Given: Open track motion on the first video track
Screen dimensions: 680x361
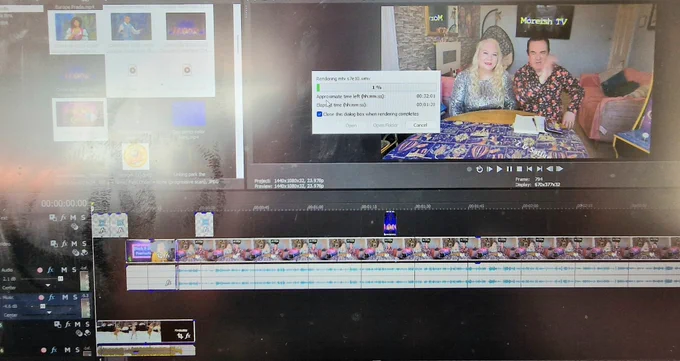Looking at the screenshot, I should [x=52, y=217].
